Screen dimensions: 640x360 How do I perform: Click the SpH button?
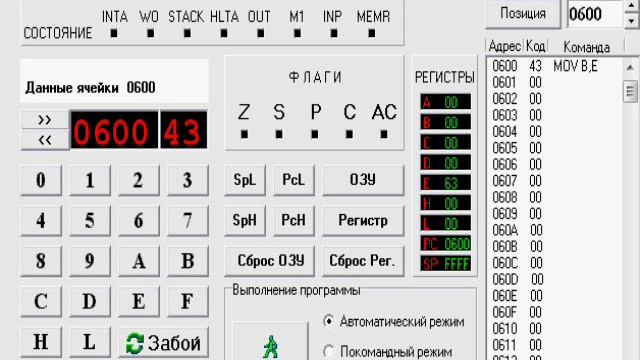click(244, 220)
